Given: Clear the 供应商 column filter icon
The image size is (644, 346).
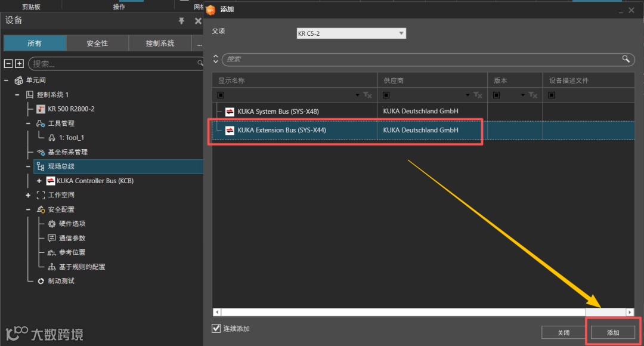Looking at the screenshot, I should (x=478, y=95).
